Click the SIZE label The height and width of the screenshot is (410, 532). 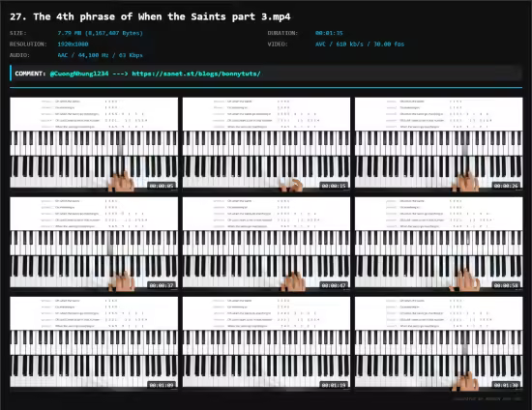[x=18, y=33]
